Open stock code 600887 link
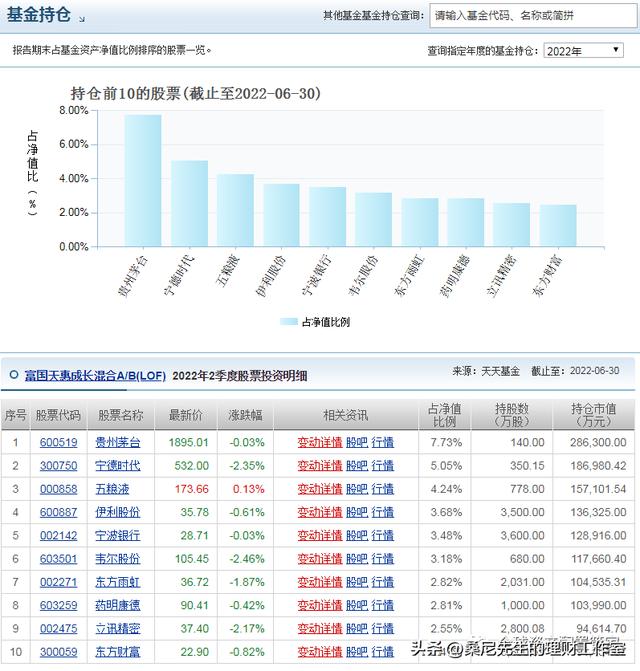 pos(59,512)
